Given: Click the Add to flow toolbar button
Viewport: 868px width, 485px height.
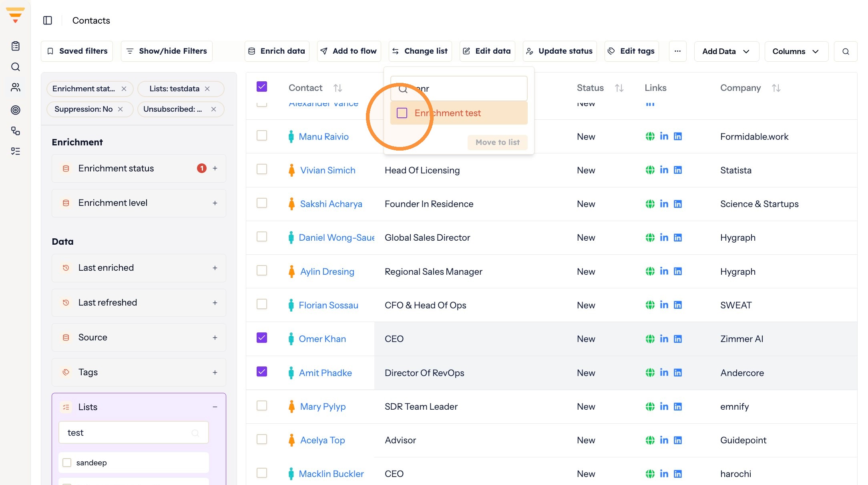Looking at the screenshot, I should (349, 51).
